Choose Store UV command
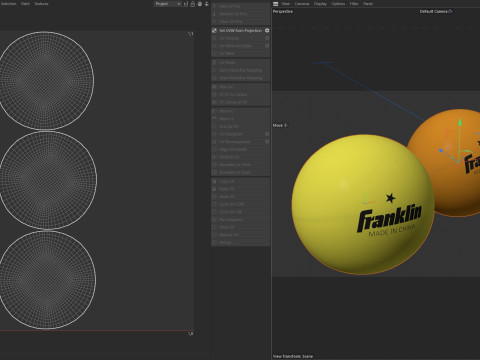The image size is (480, 360). [241, 227]
